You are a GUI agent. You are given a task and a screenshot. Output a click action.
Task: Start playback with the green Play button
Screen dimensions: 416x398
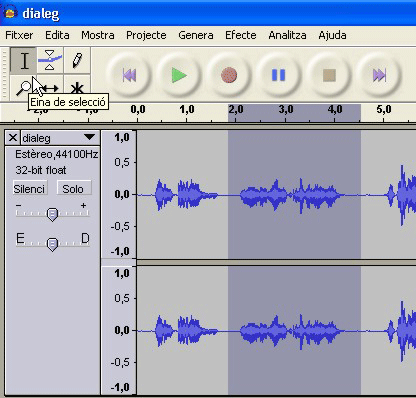(179, 75)
